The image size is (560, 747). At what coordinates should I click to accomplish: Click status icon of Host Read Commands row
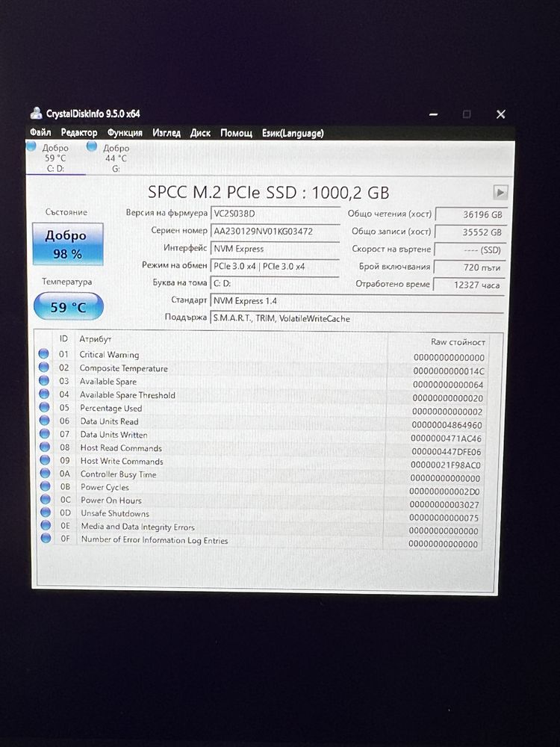coord(45,447)
